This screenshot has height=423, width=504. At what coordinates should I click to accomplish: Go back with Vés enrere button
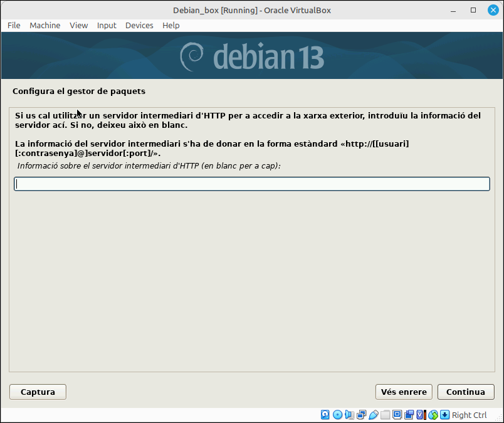pos(404,392)
